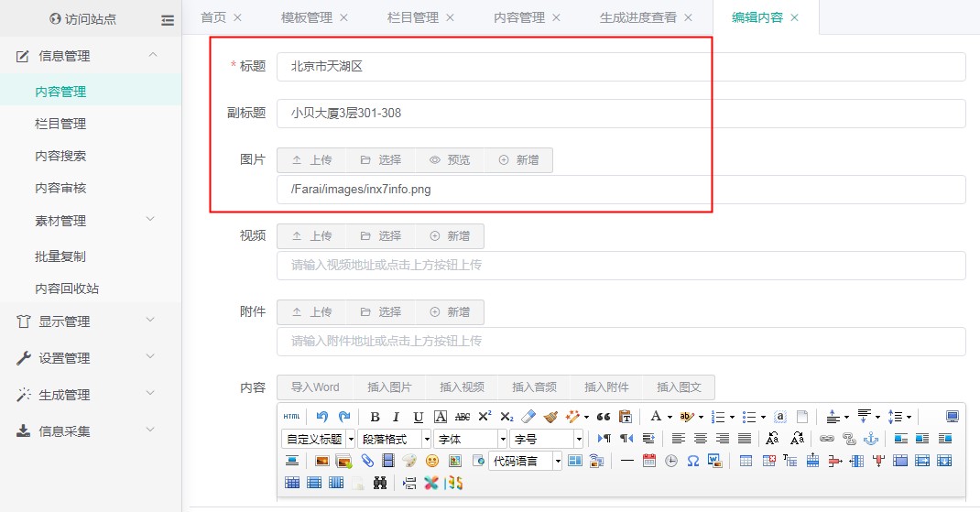The width and height of the screenshot is (980, 512).
Task: Click the anchor icon in editor toolbar
Action: pos(871,439)
